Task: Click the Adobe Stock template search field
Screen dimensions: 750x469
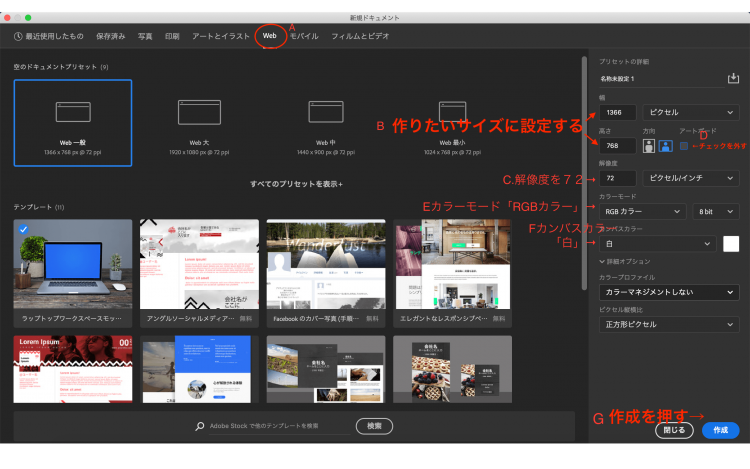Action: click(x=279, y=426)
